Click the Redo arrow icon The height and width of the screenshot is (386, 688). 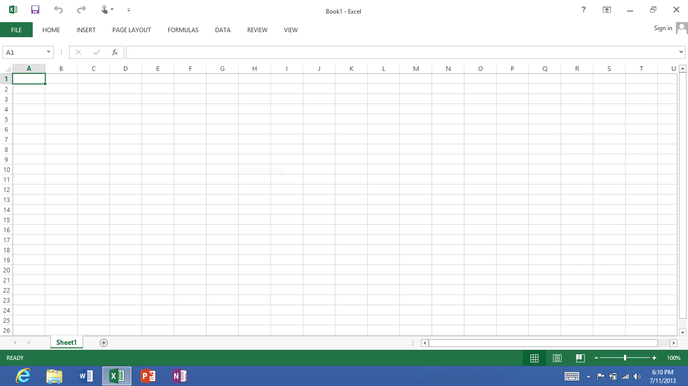[81, 10]
